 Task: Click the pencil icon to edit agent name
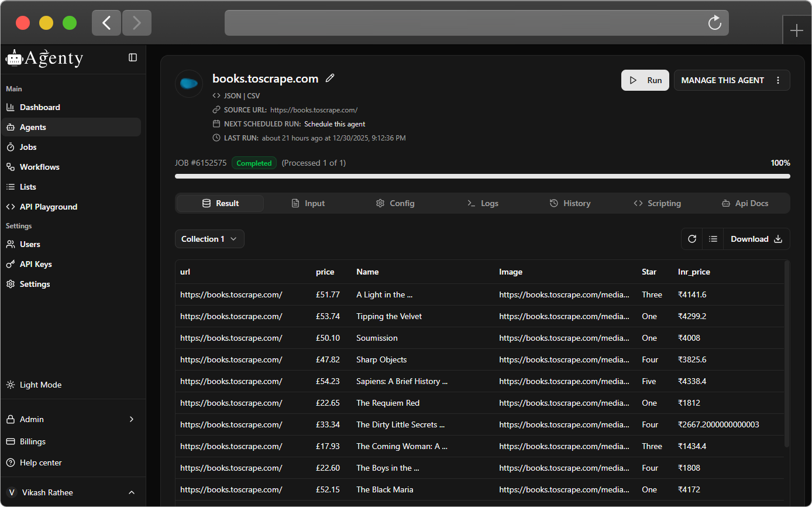click(x=330, y=78)
